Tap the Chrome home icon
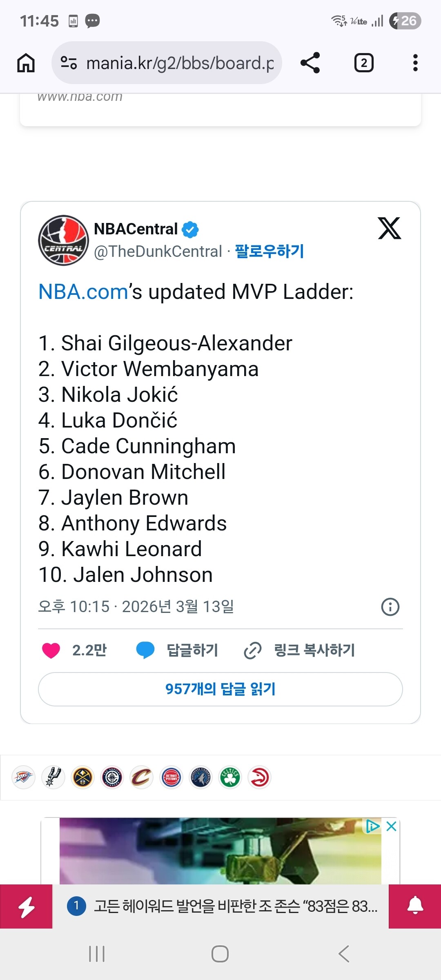This screenshot has height=980, width=441. click(x=26, y=63)
